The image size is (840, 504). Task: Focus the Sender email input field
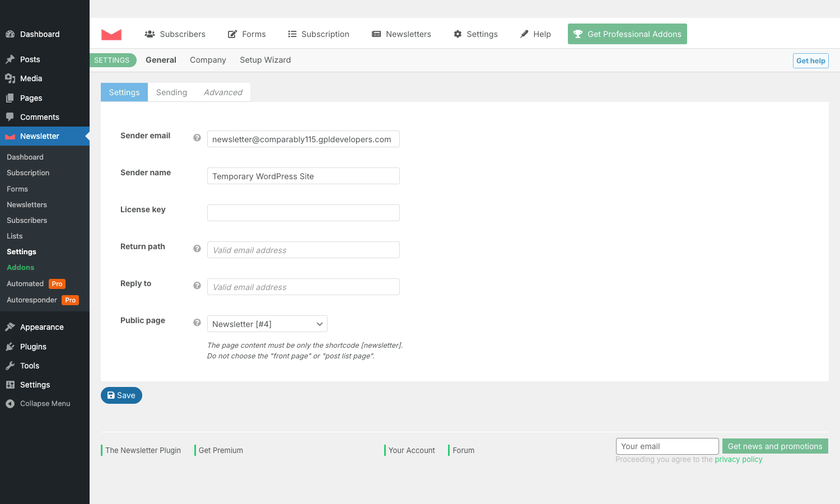click(x=304, y=139)
